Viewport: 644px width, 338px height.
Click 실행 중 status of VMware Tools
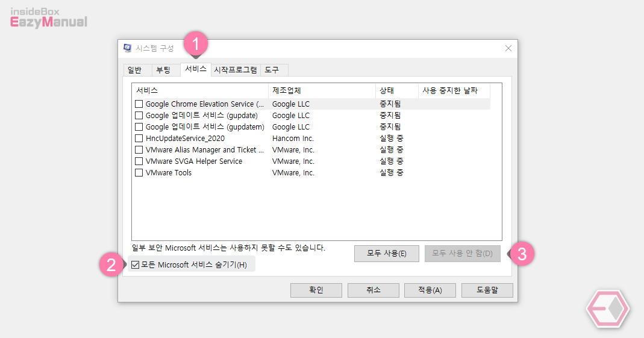coord(392,173)
